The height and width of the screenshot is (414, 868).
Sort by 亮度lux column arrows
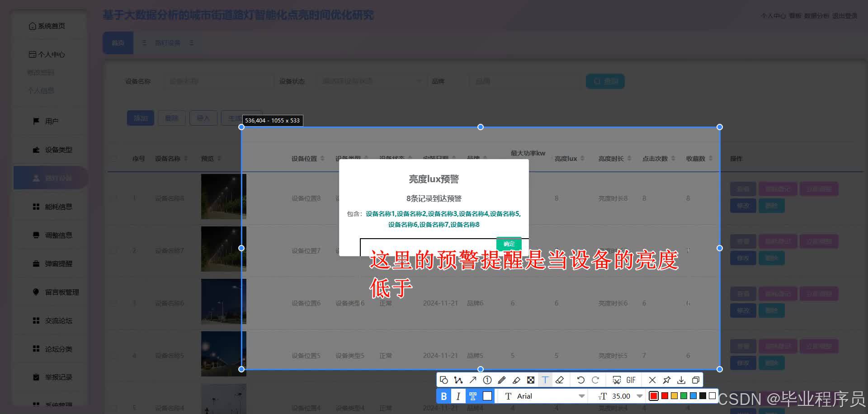coord(582,159)
